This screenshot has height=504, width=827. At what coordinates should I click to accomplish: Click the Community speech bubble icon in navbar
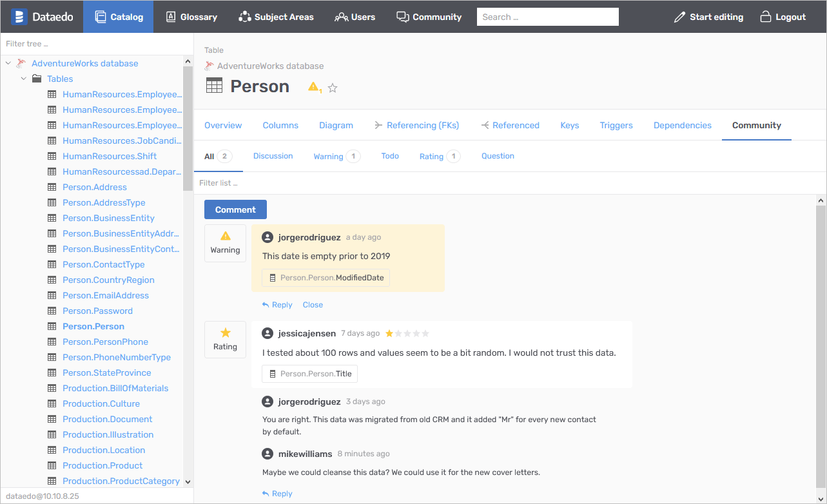402,17
